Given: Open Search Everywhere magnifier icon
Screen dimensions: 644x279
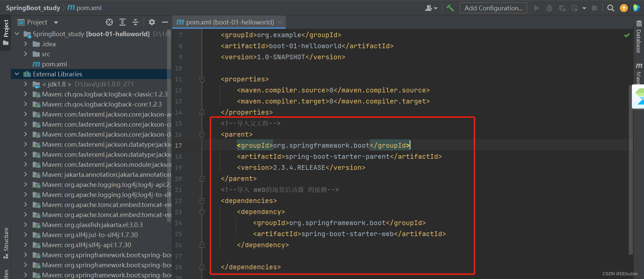Looking at the screenshot, I should (611, 8).
